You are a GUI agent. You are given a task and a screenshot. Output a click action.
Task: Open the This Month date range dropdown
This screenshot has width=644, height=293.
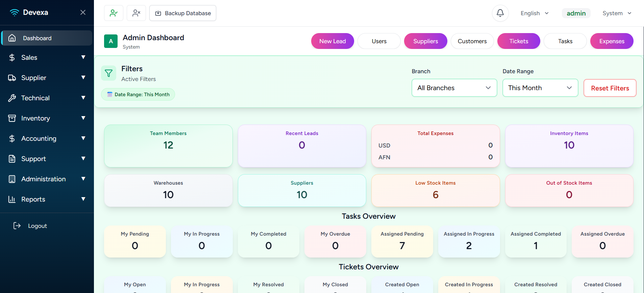(x=540, y=88)
